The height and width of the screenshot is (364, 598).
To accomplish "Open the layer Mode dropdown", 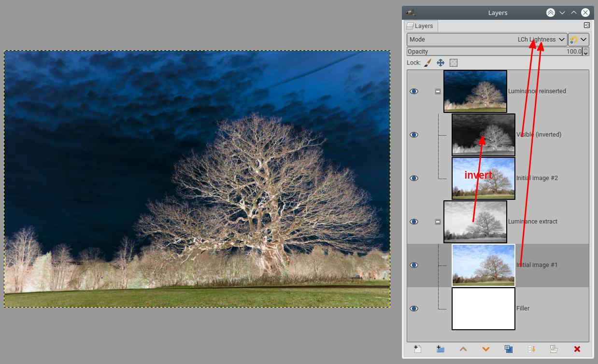I will tap(486, 40).
